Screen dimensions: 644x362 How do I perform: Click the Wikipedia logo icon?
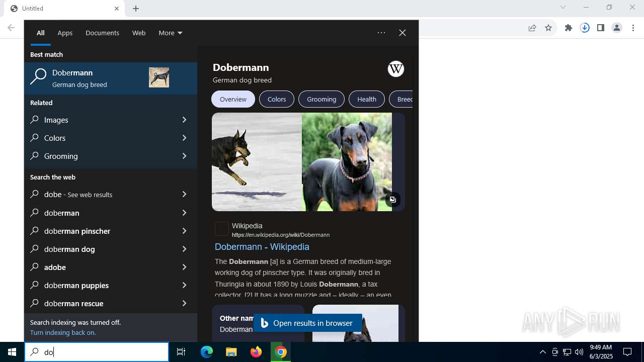(396, 69)
